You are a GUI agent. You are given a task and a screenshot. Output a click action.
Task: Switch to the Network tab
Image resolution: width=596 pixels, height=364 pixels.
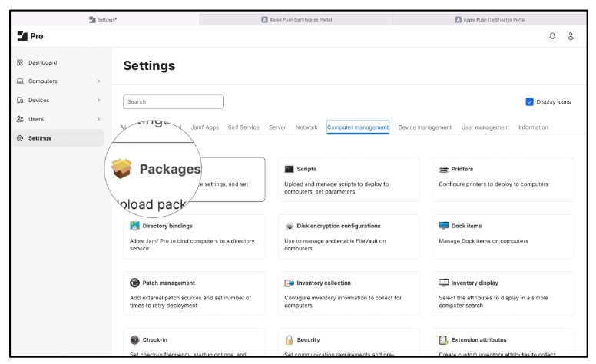pyautogui.click(x=306, y=127)
